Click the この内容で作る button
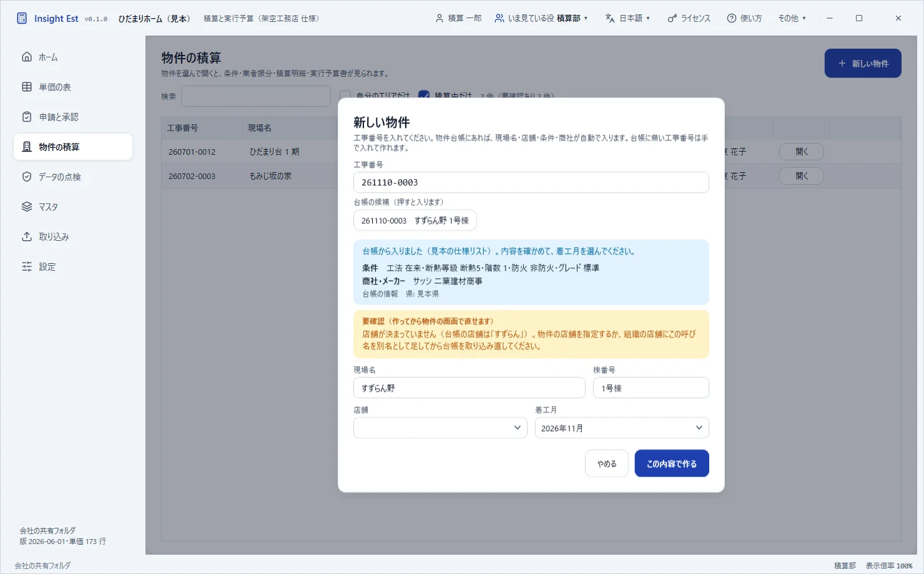The height and width of the screenshot is (574, 924). coord(672,464)
